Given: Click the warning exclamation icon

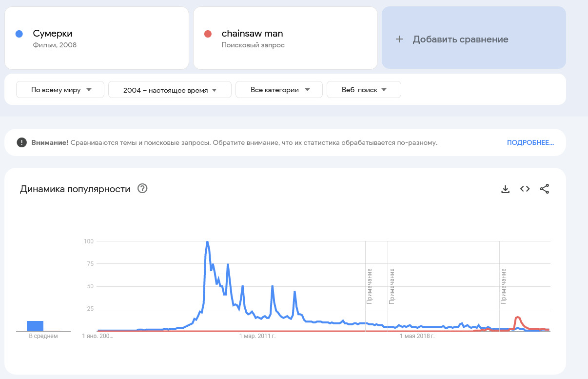Looking at the screenshot, I should click(21, 142).
